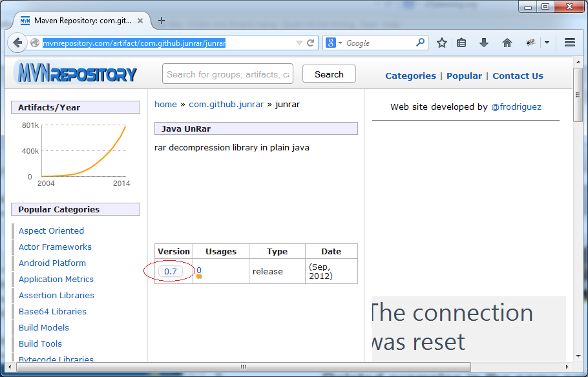
Task: Go to home breadcrumb link
Action: click(x=165, y=104)
